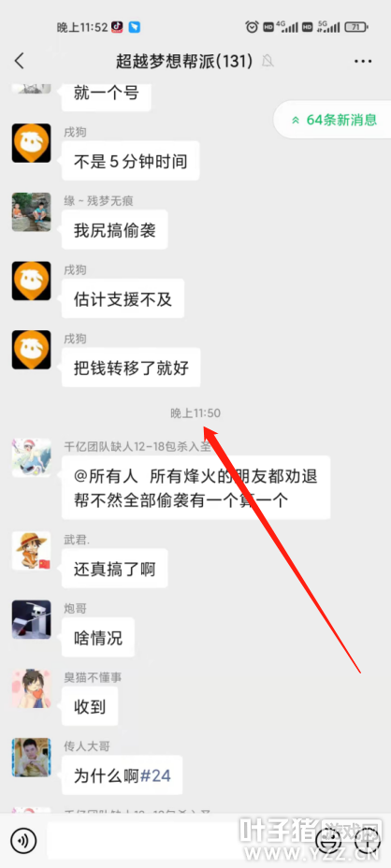Tap 传人大哥's profile photo
The image size is (391, 868).
point(31,758)
